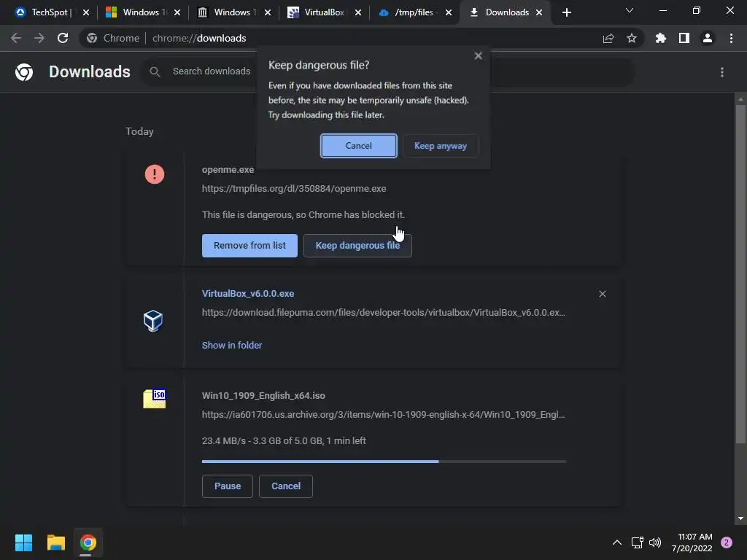747x560 pixels.
Task: Open the Downloads page more actions menu
Action: [x=722, y=72]
